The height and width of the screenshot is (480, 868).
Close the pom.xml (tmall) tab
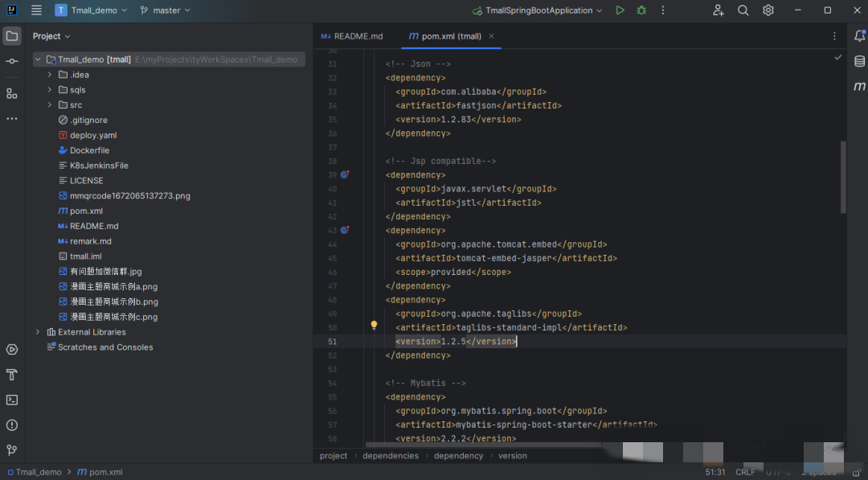tap(491, 36)
